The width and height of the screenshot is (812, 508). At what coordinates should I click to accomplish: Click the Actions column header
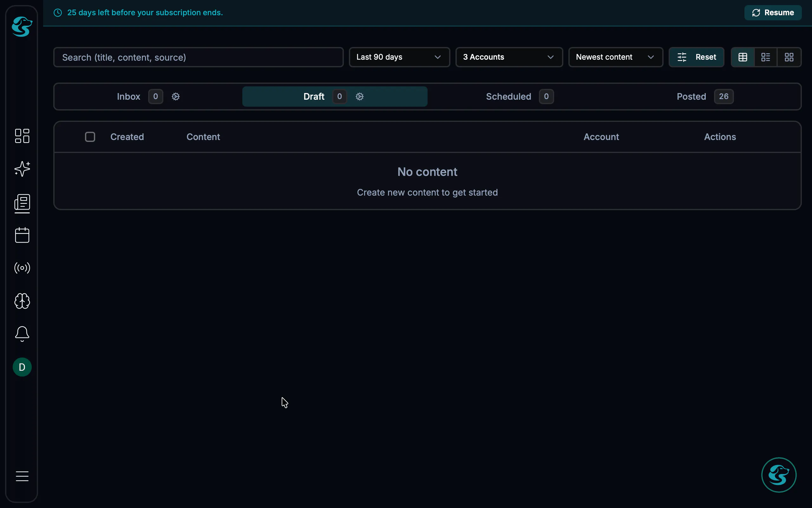[720, 137]
